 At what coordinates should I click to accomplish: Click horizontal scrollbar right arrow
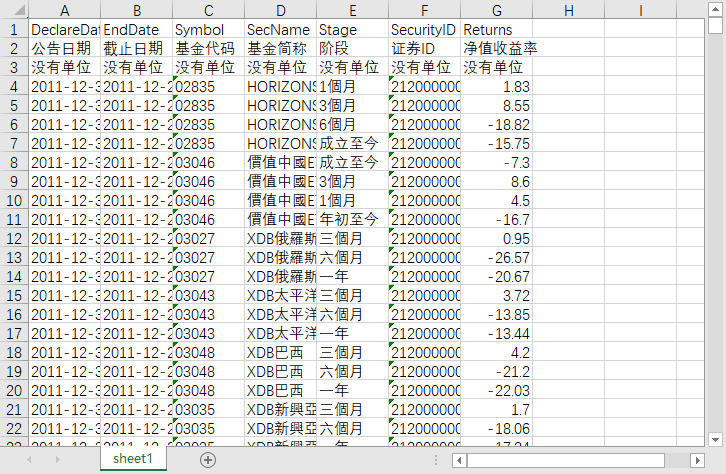(x=697, y=460)
